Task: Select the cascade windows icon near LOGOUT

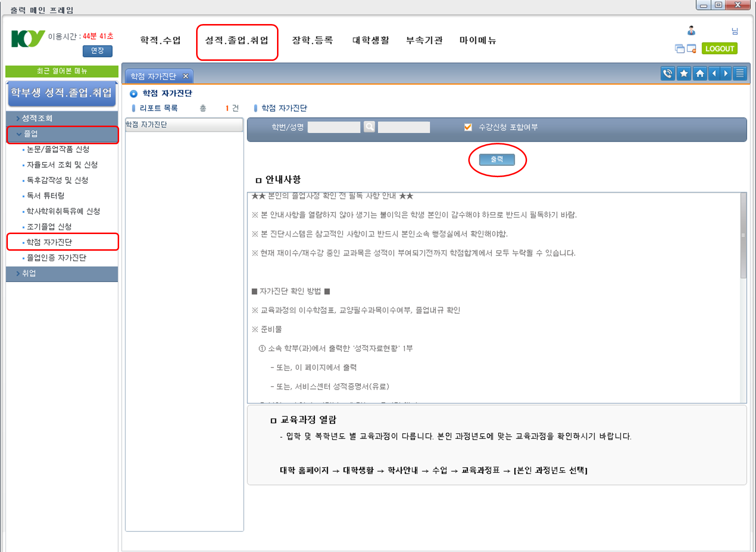Action: (680, 49)
